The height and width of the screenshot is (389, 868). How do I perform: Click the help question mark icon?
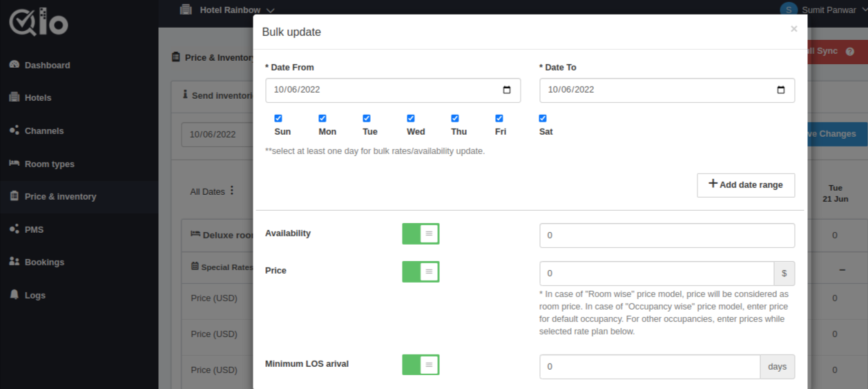[x=850, y=51]
